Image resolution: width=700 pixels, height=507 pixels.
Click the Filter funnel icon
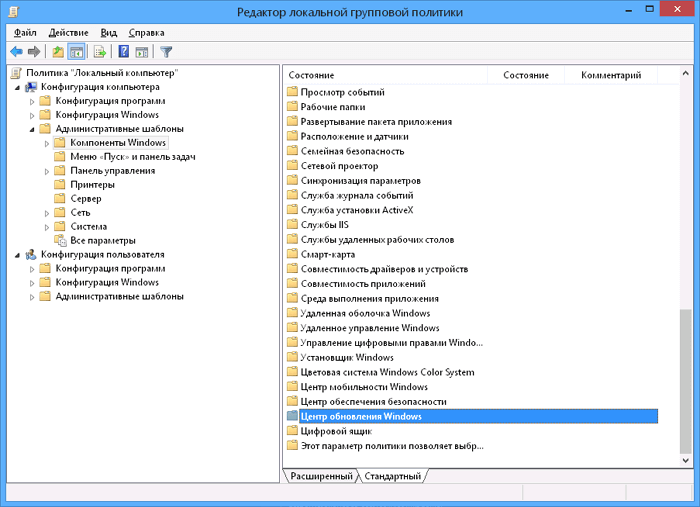(x=166, y=52)
